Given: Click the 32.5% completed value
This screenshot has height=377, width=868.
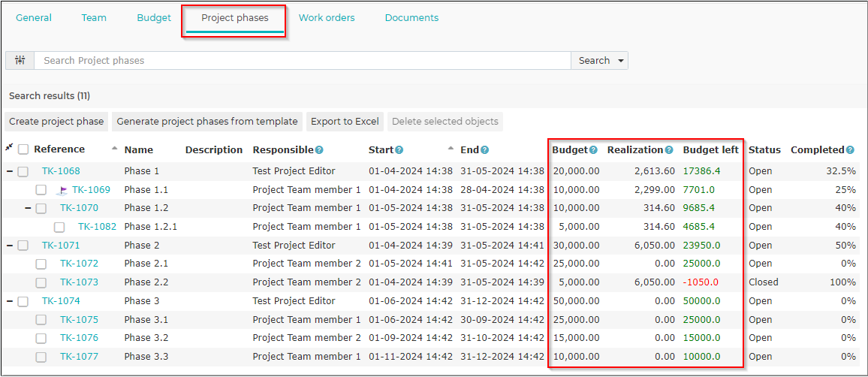Looking at the screenshot, I should [x=842, y=171].
